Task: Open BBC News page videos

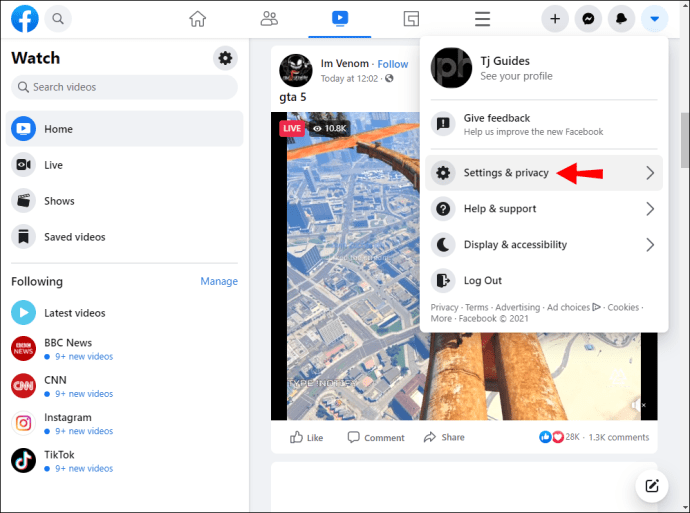Action: [x=125, y=349]
